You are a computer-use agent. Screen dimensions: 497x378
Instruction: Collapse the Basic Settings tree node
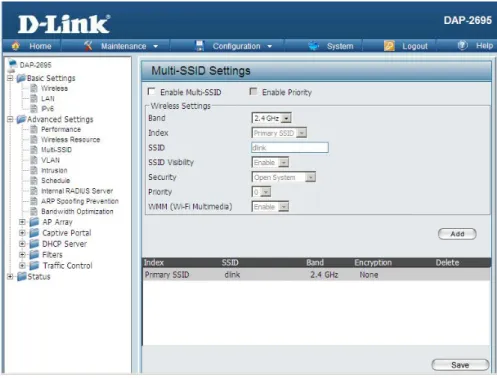(x=10, y=78)
